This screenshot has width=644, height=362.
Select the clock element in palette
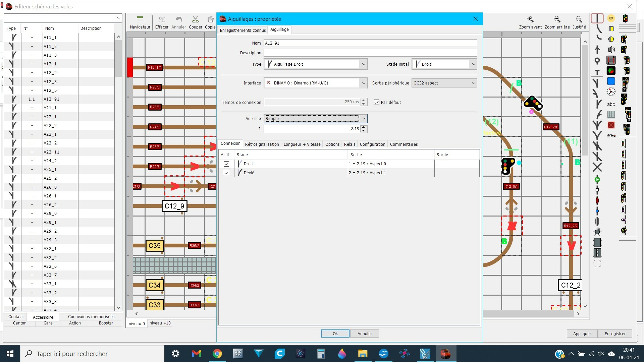(x=611, y=92)
